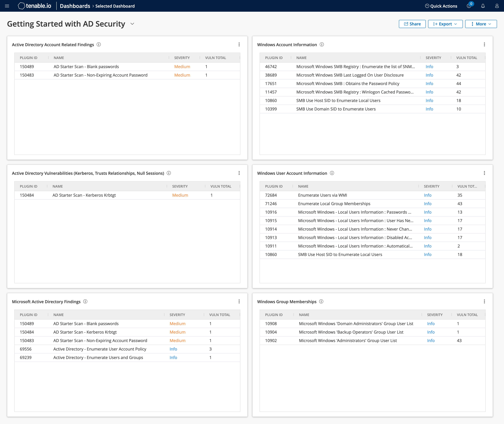
Task: Click plugin ID 10915
Action: pyautogui.click(x=271, y=221)
